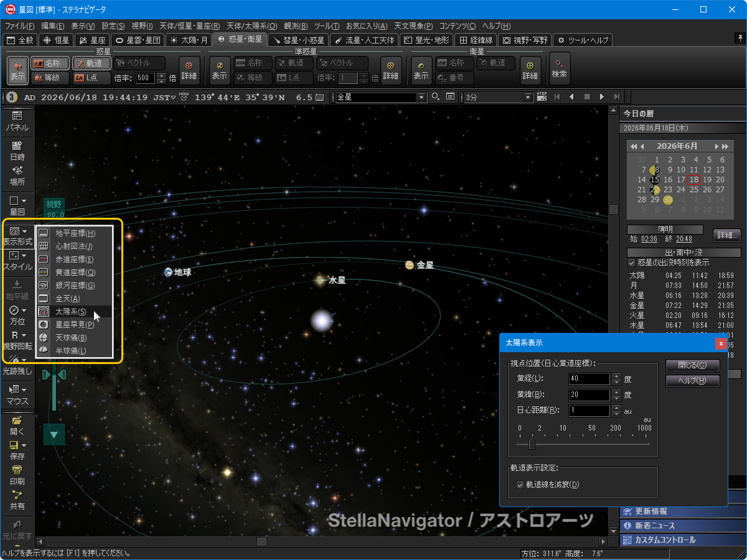Click the ヘルプ button in 太陽系表示 dialog
This screenshot has height=560, width=747.
[692, 381]
